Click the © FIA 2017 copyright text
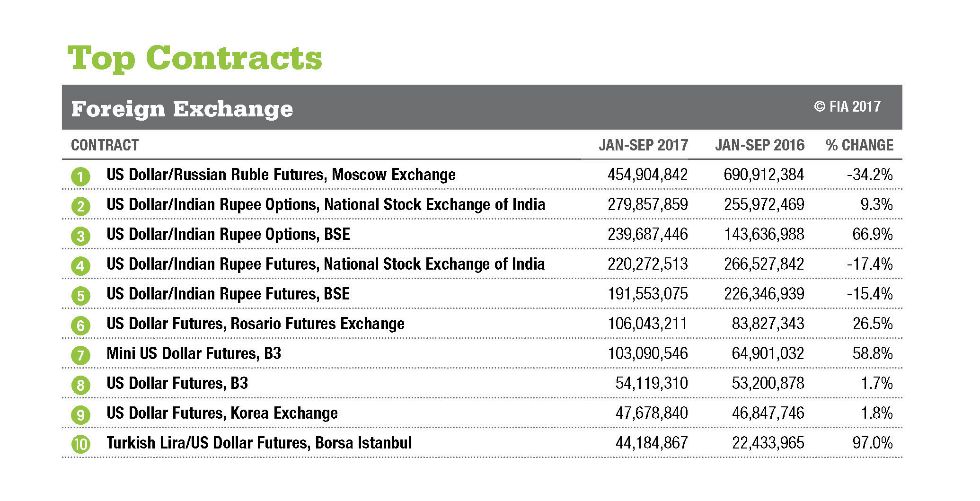Viewport: 980px width, 501px height. coord(847,107)
